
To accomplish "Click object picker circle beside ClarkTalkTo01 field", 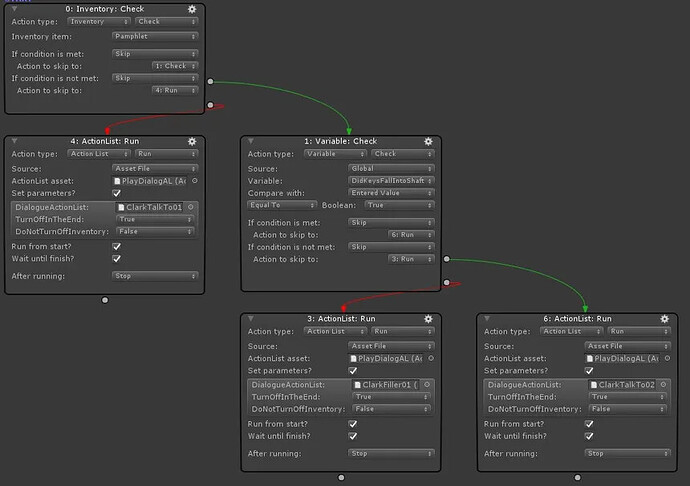I will [x=191, y=207].
